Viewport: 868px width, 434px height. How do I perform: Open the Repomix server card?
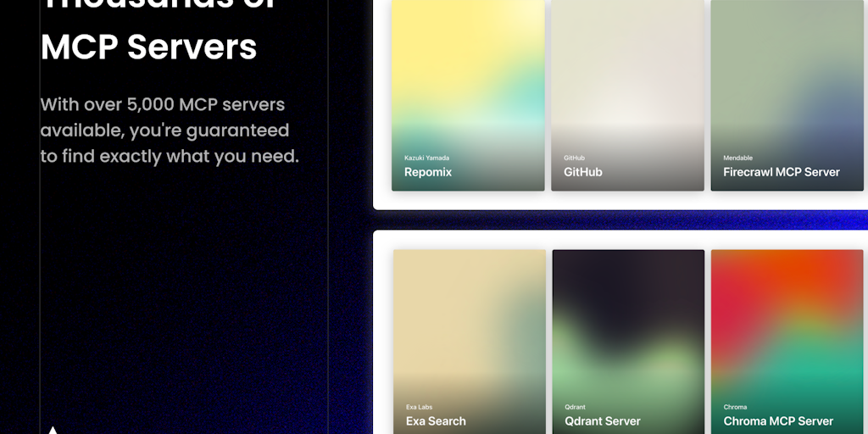(x=468, y=95)
